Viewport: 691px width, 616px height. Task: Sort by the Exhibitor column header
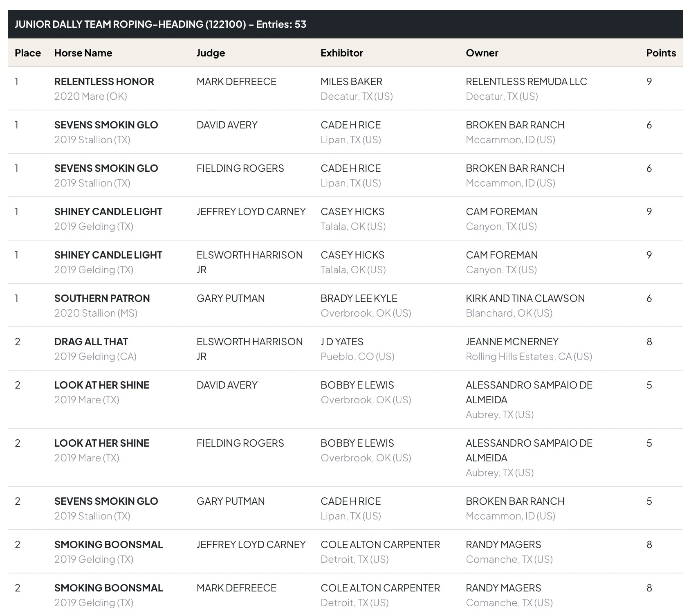coord(342,53)
